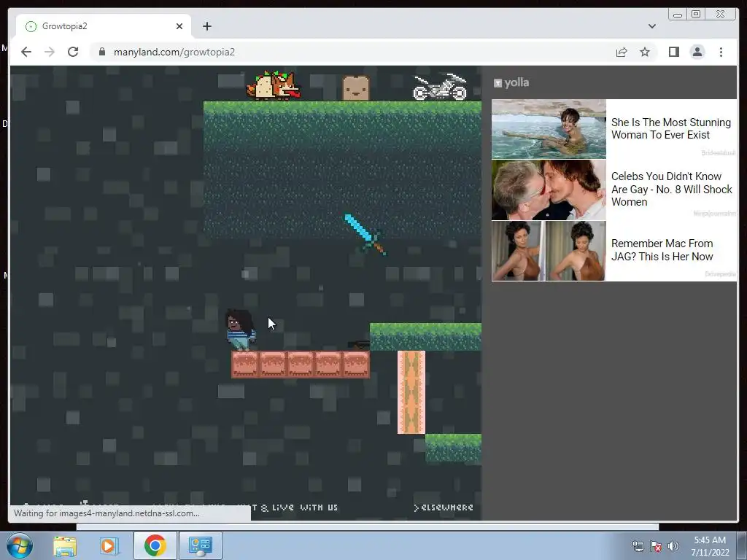Screen dimensions: 747x560
Task: Click the volume speaker tray icon
Action: pos(673,546)
